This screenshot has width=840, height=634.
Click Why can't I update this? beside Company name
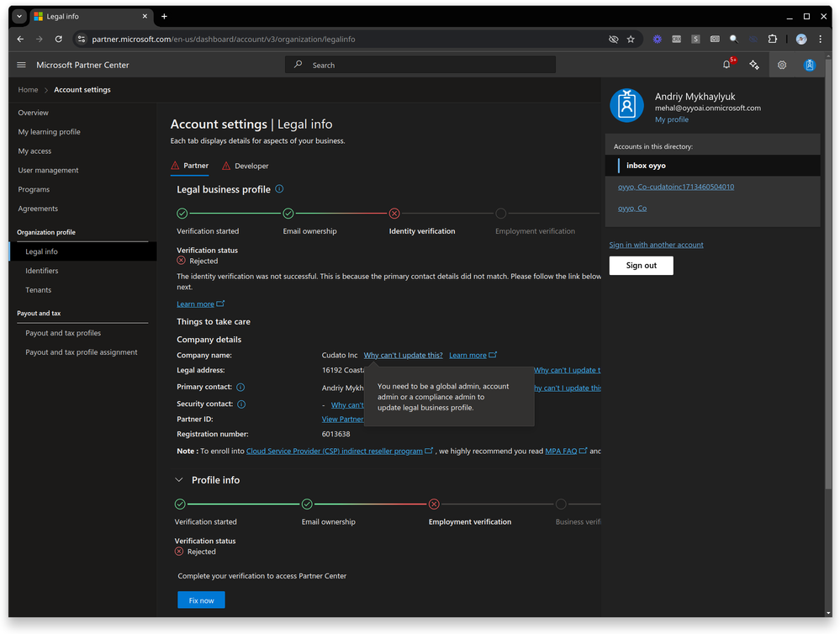(404, 356)
